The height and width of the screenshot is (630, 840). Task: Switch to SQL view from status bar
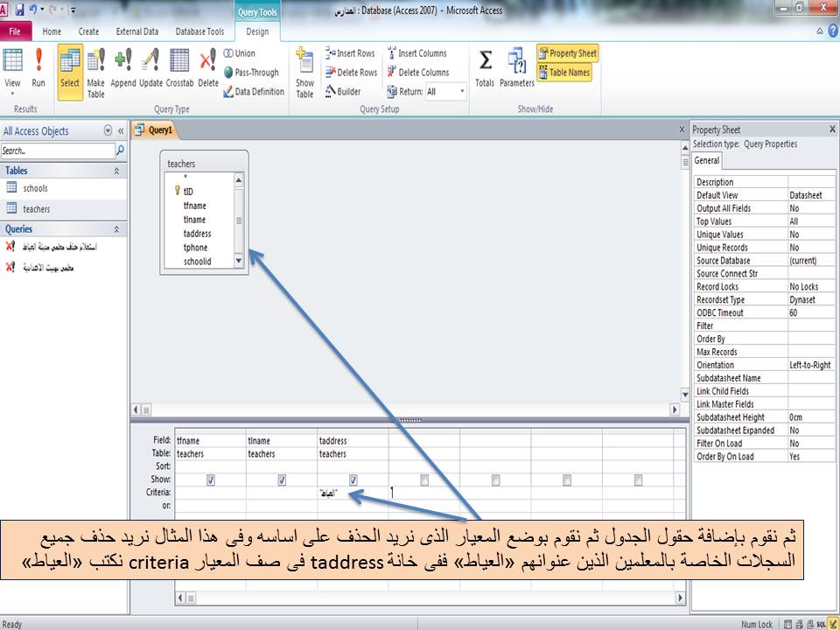[x=822, y=624]
